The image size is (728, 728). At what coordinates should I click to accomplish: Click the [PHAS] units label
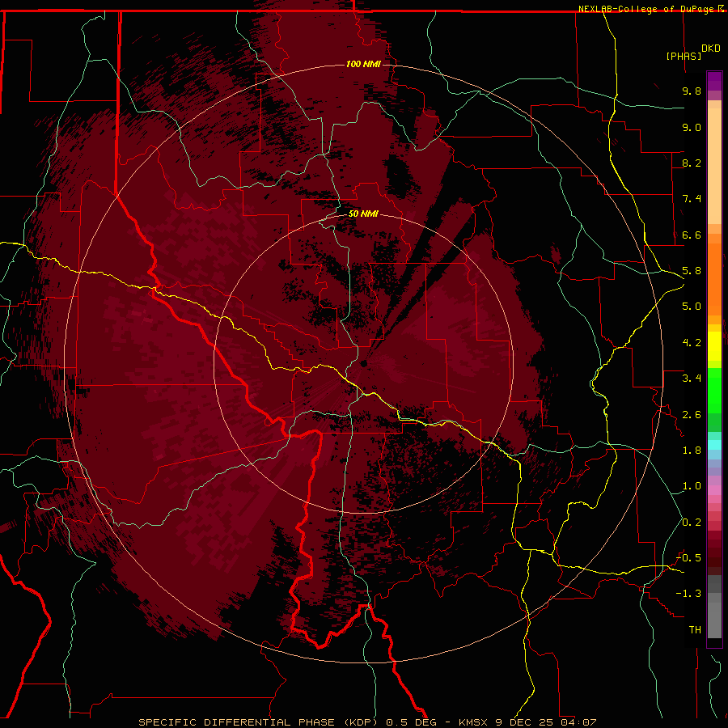pyautogui.click(x=684, y=56)
